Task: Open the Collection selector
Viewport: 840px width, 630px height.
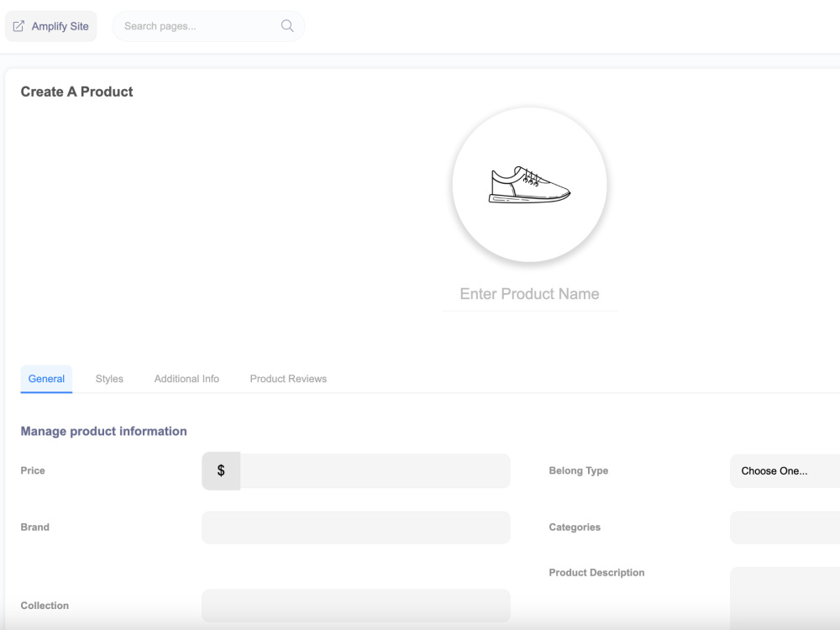Action: coord(355,605)
